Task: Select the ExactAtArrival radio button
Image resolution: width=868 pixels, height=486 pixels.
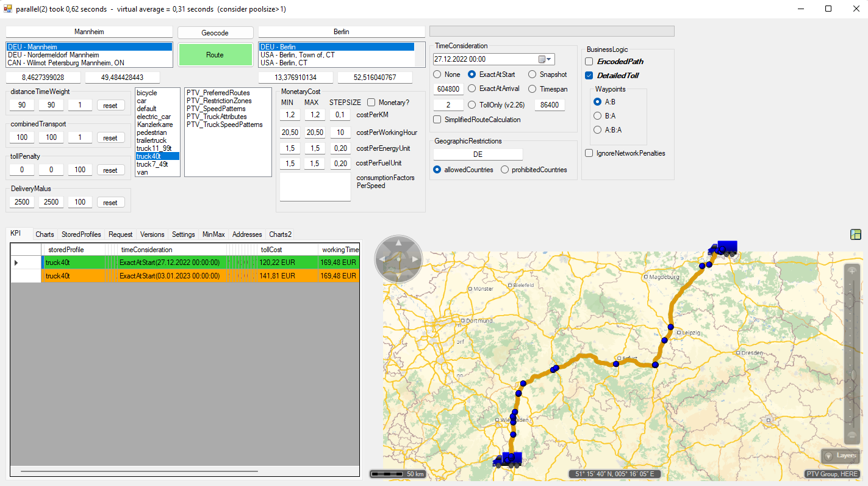Action: tap(472, 89)
